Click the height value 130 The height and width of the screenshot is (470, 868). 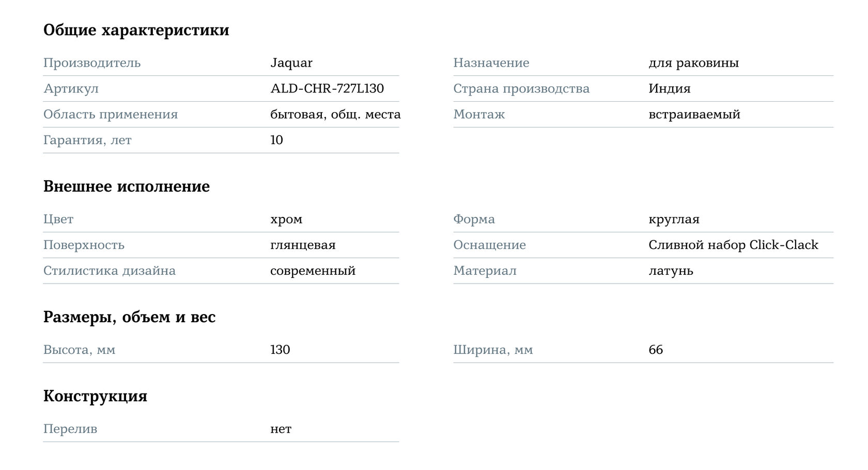(280, 350)
